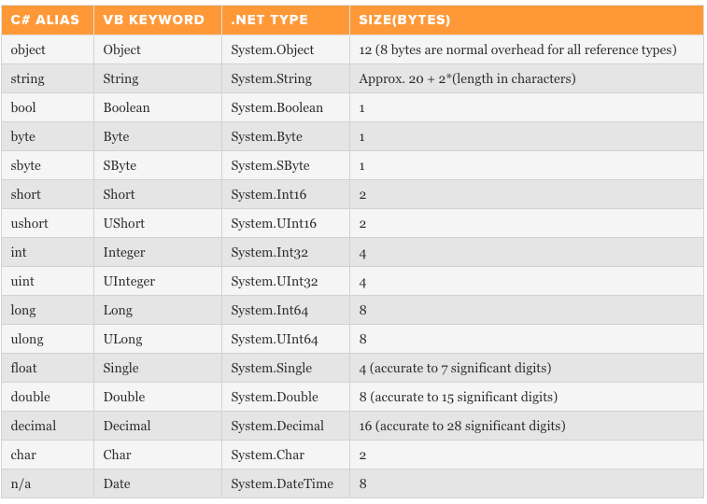707x504 pixels.
Task: Click the 'sbyte' alias cell
Action: click(x=26, y=165)
